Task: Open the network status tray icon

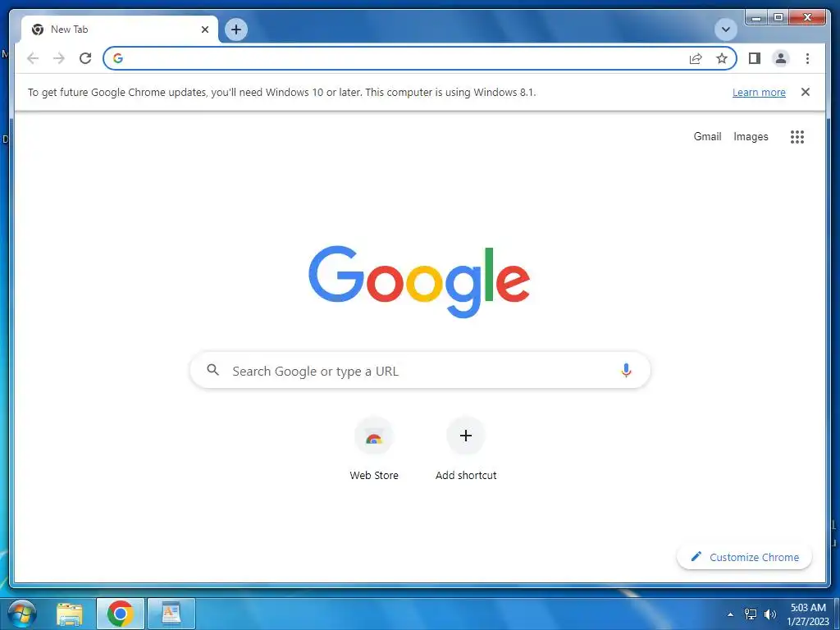Action: pos(751,614)
